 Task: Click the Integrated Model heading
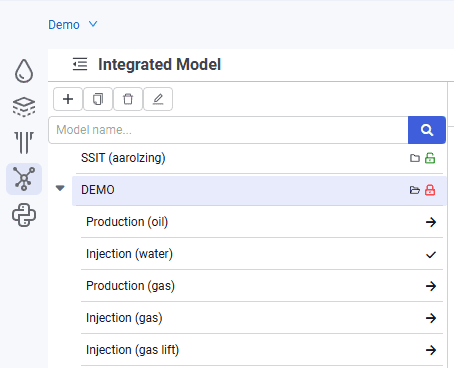(x=160, y=64)
